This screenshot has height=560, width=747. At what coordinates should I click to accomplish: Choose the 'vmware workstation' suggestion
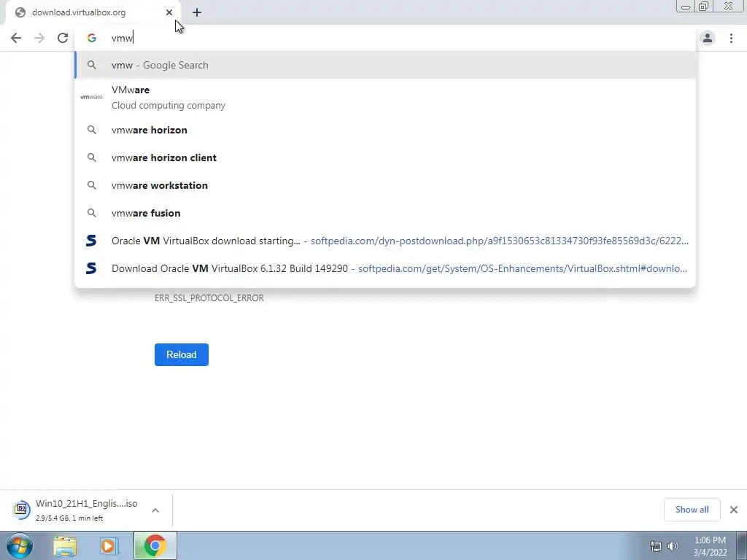click(385, 185)
